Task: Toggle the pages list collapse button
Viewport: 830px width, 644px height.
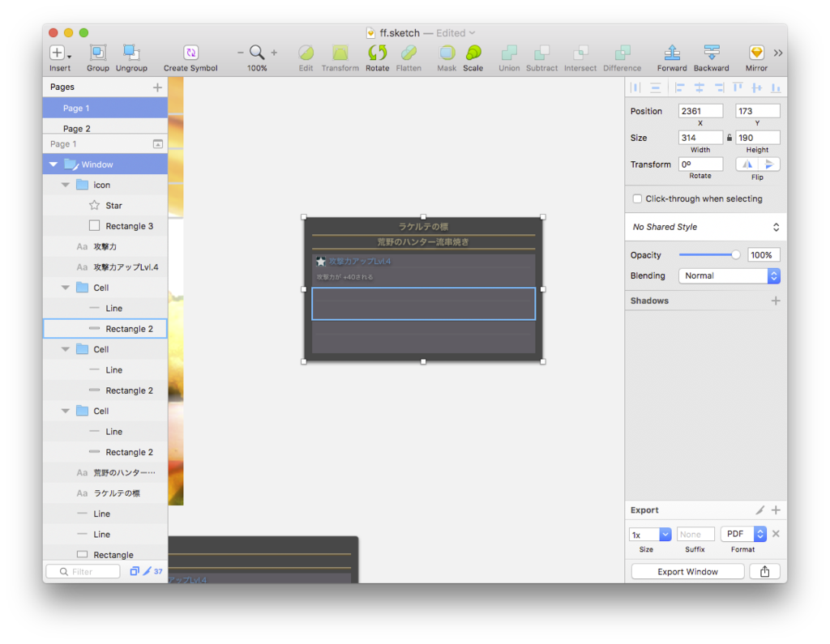Action: pyautogui.click(x=158, y=144)
